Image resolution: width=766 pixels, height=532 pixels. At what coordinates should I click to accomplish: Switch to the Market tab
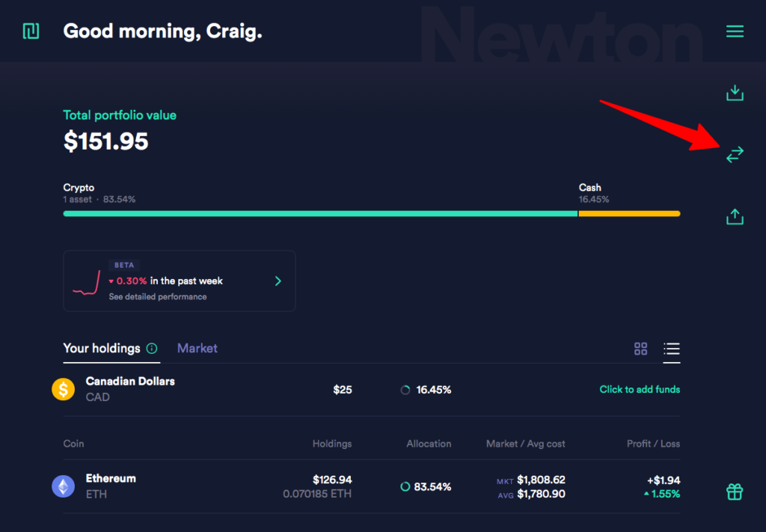coord(197,349)
